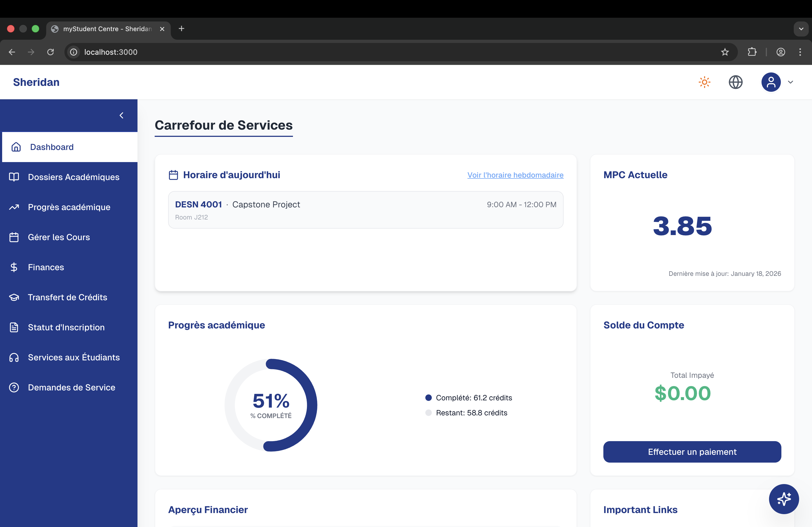Click the Progrès académique trend icon

[x=14, y=207]
